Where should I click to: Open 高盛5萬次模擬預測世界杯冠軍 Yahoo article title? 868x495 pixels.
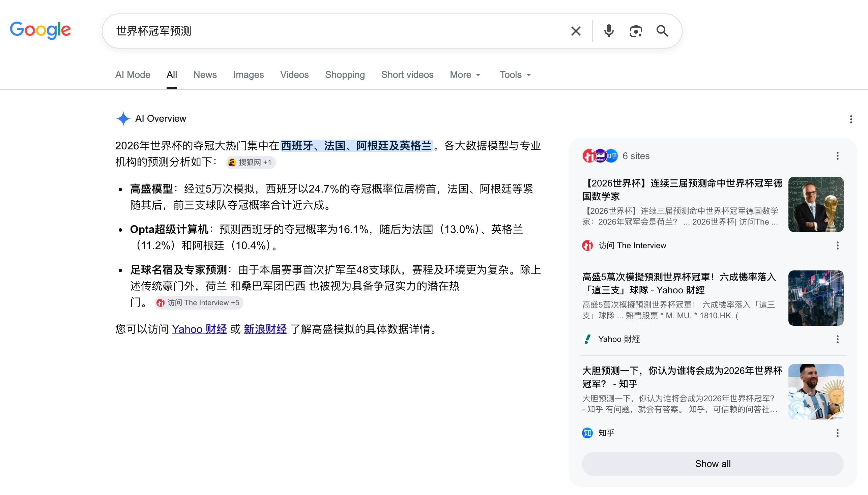coord(679,284)
